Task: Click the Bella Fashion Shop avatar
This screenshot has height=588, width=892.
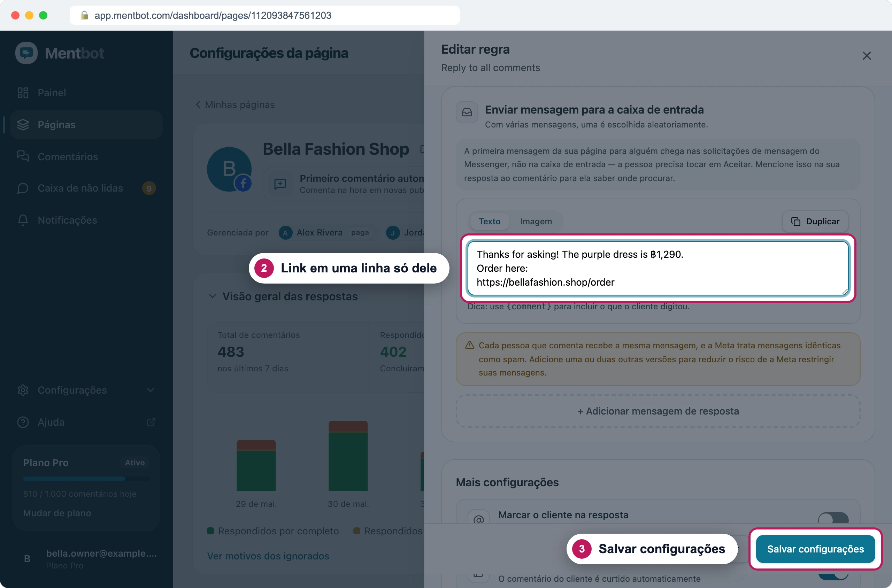Action: pos(229,169)
